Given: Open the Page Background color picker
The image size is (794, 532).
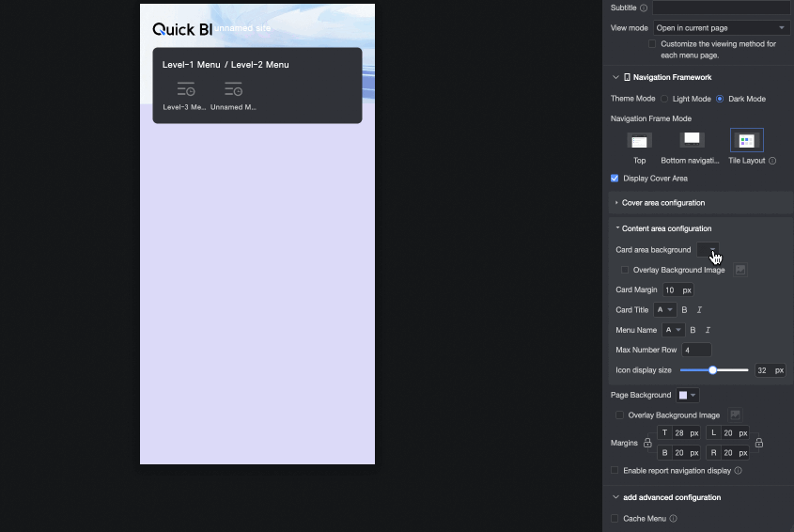Looking at the screenshot, I should coord(688,395).
